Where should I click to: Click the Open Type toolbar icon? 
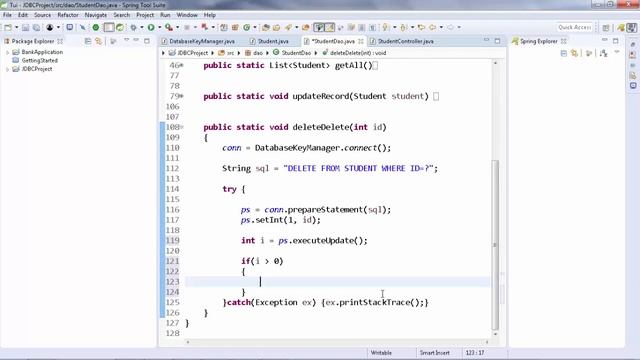tap(266, 27)
